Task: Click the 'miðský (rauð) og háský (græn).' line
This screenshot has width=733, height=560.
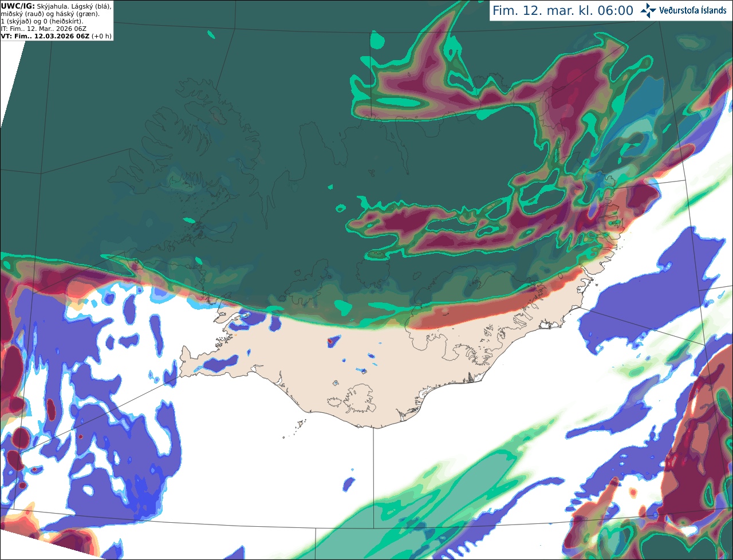Action: pos(50,14)
